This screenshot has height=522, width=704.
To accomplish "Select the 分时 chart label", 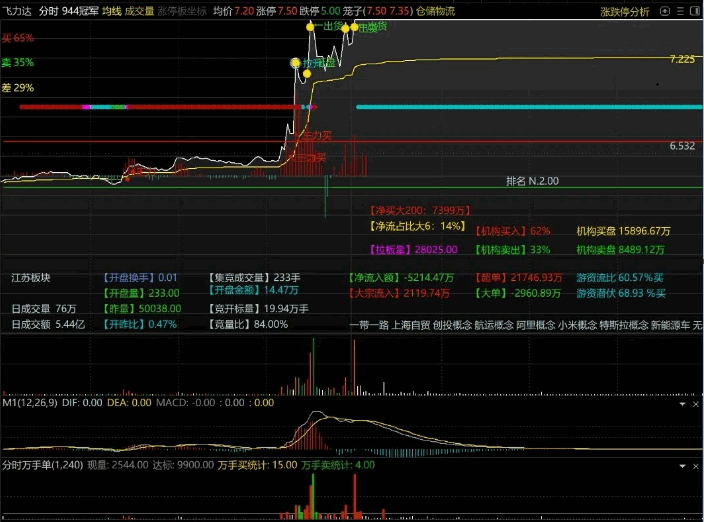I will 49,11.
